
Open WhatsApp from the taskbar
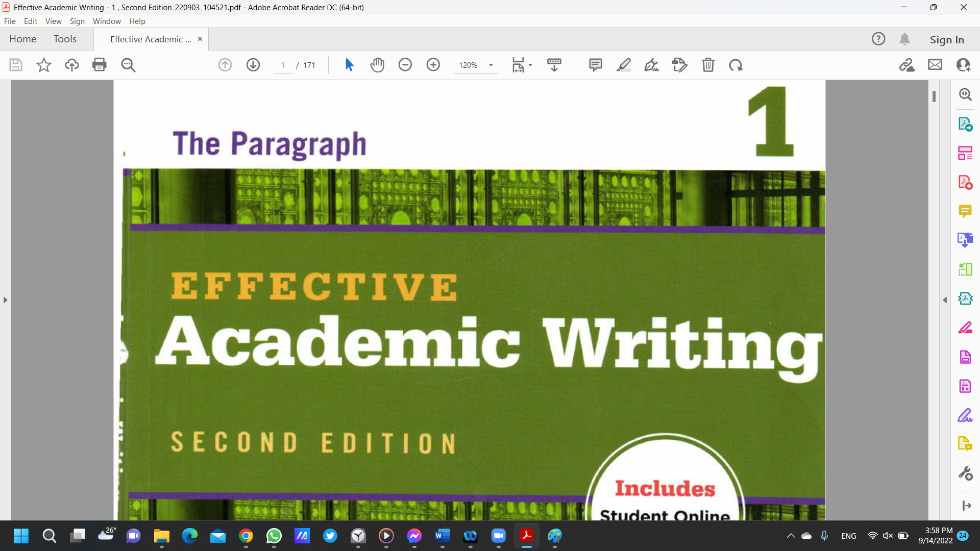tap(274, 536)
